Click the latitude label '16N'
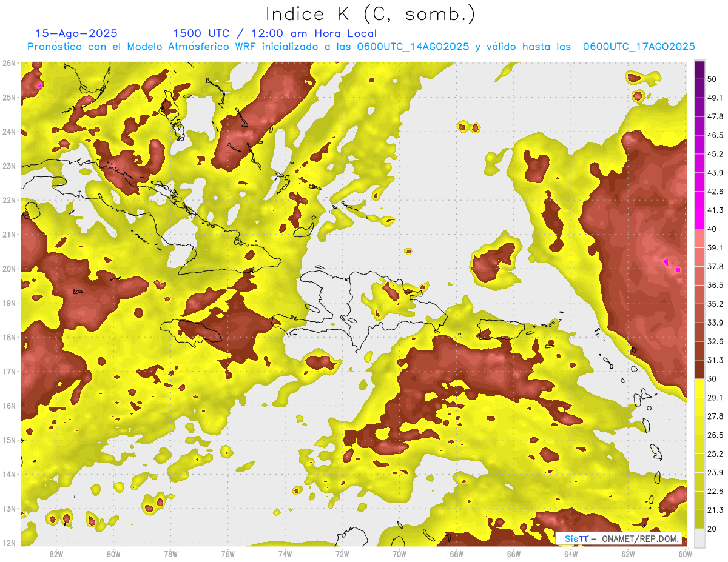Image resolution: width=728 pixels, height=562 pixels. point(9,406)
